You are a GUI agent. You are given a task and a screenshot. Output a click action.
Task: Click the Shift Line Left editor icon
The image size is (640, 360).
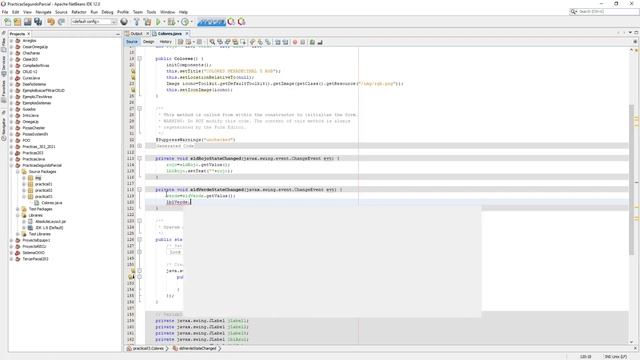pos(278,42)
